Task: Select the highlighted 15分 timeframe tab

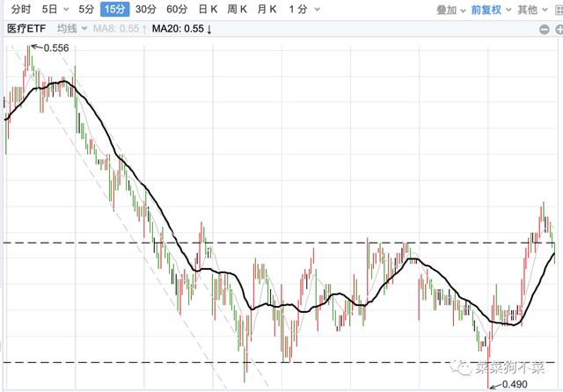Action: click(x=115, y=10)
